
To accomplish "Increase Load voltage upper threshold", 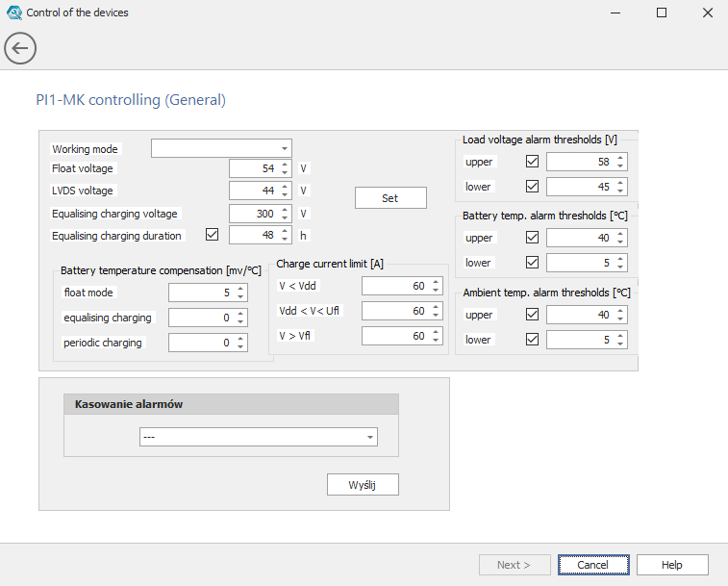I will point(620,158).
